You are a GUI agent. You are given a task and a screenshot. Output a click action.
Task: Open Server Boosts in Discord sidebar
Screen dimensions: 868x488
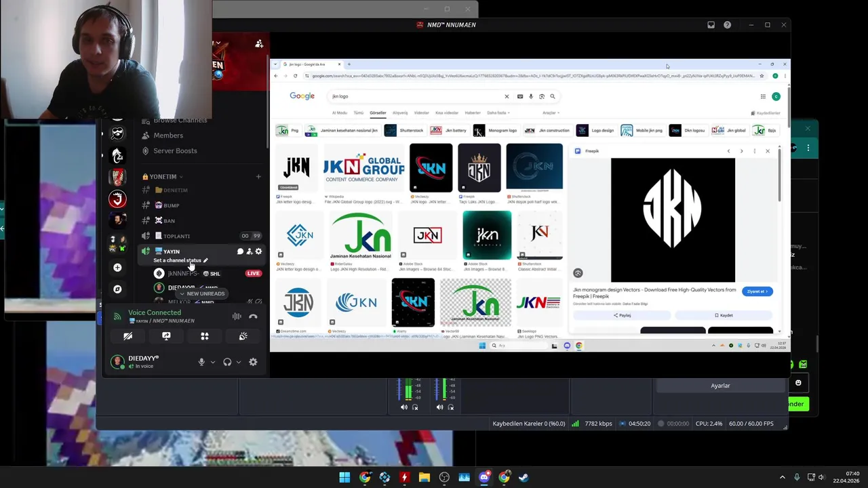[x=175, y=150]
